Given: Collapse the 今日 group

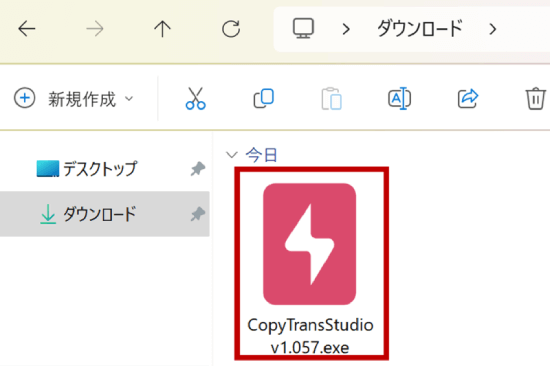Looking at the screenshot, I should click(x=232, y=155).
